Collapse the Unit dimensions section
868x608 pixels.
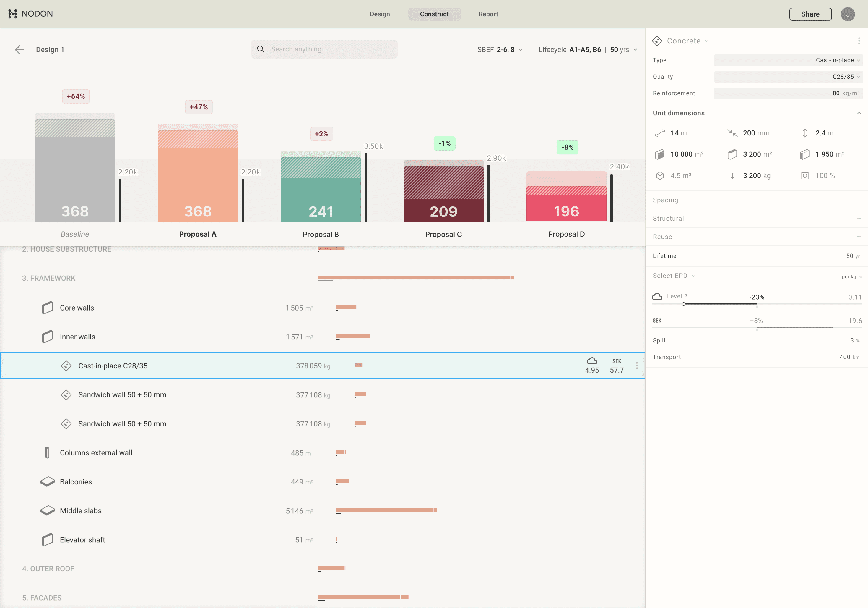pos(859,113)
